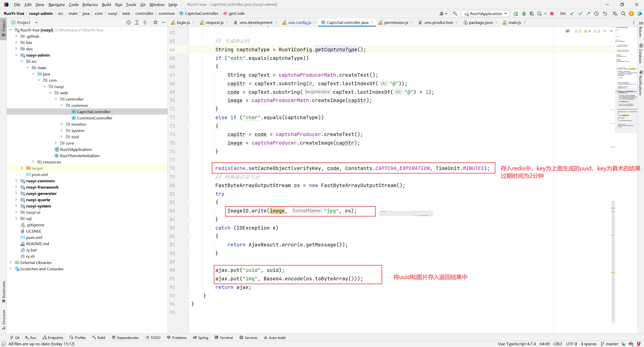Open master branch selector in status bar
The image size is (644, 347).
[x=609, y=344]
